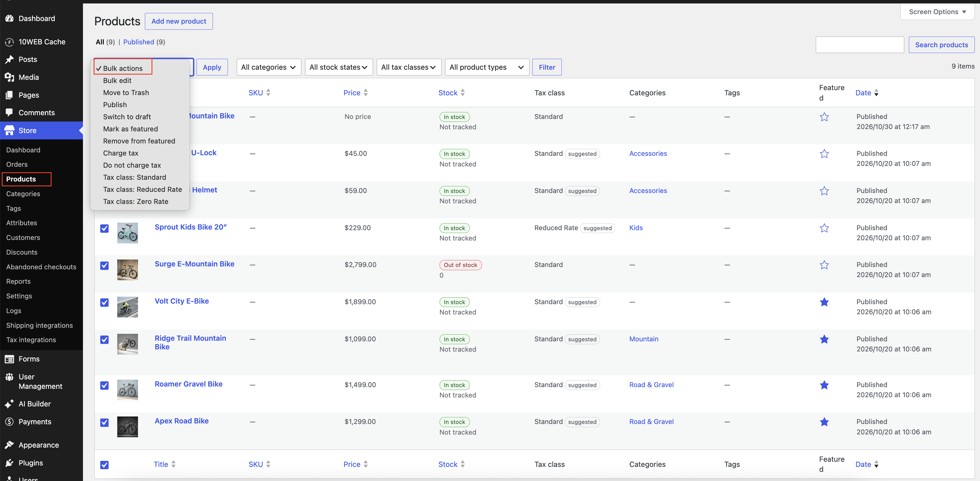Uncheck the Volt City E-Bike checkbox
Viewport: 980px width, 481px height.
tap(105, 302)
